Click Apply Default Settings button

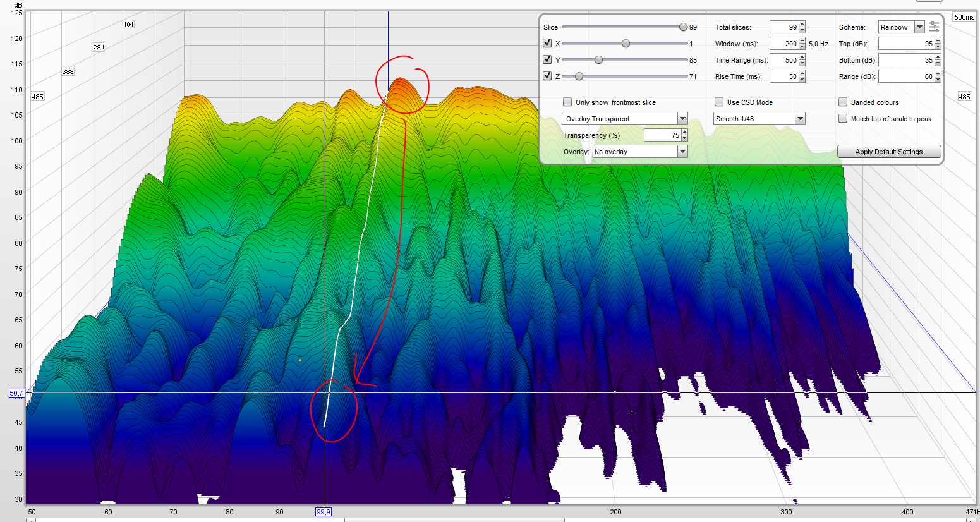coord(889,152)
